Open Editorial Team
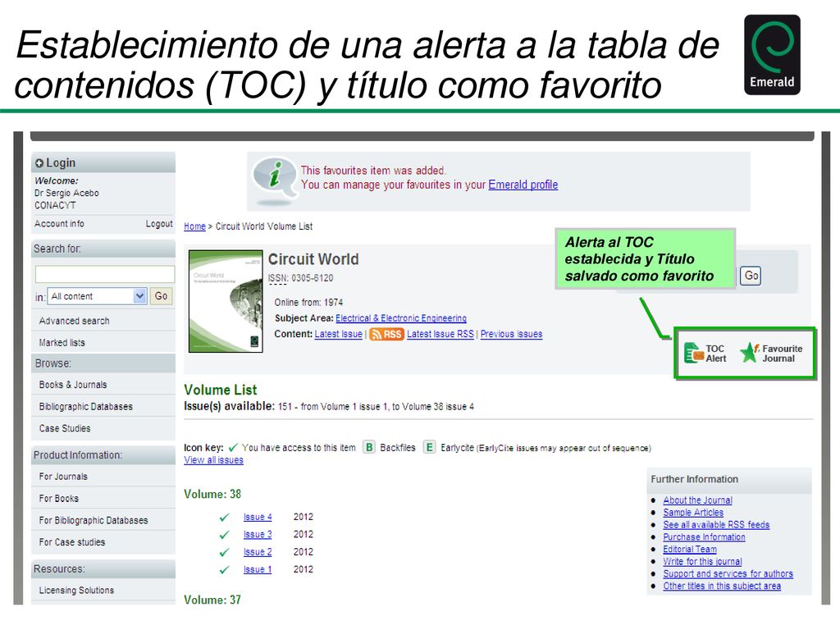The image size is (840, 630). 689,550
